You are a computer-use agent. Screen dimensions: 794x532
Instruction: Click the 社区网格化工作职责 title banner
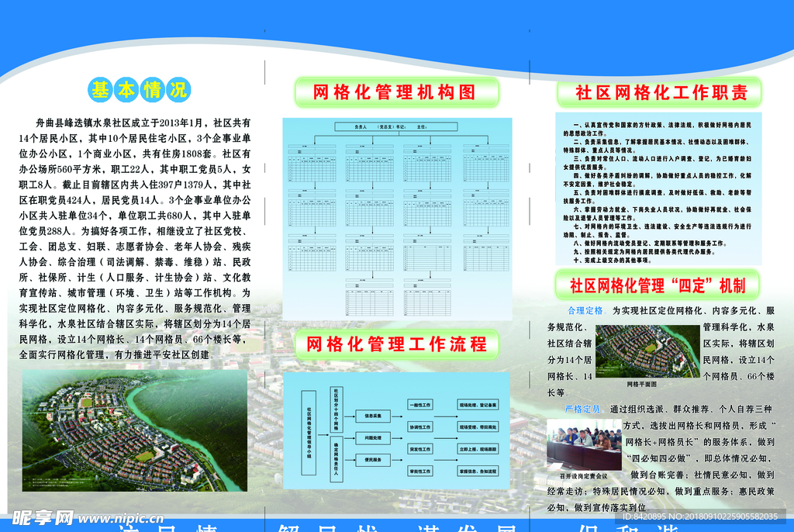coord(659,92)
